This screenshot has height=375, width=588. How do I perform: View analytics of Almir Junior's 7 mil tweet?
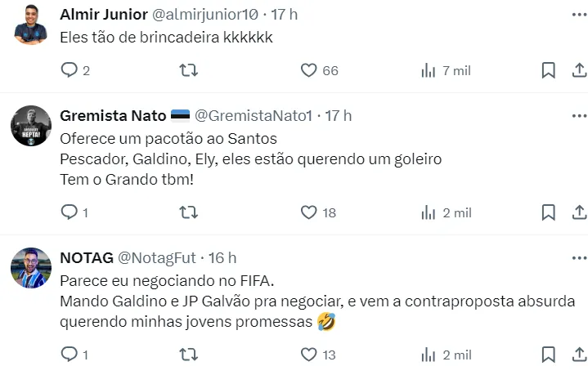coord(429,71)
